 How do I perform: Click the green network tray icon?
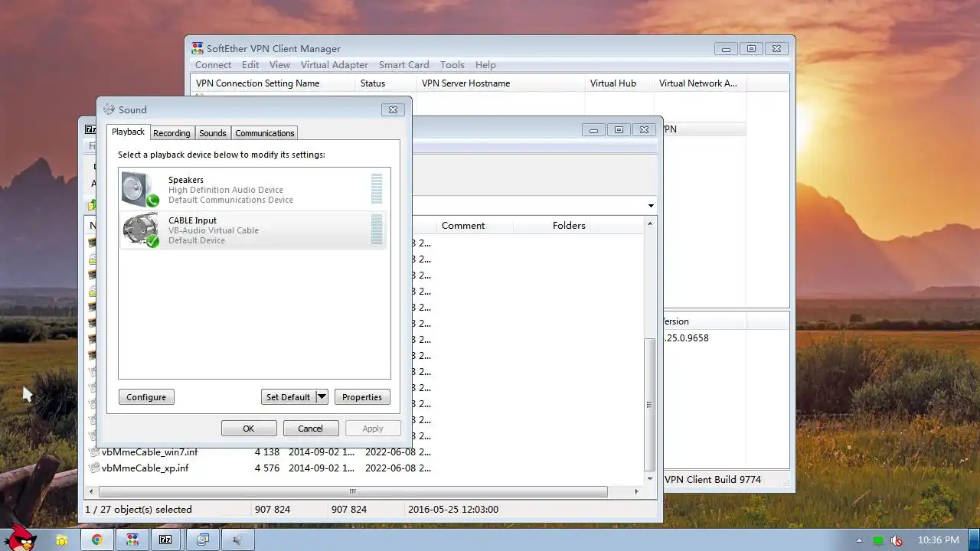[878, 540]
